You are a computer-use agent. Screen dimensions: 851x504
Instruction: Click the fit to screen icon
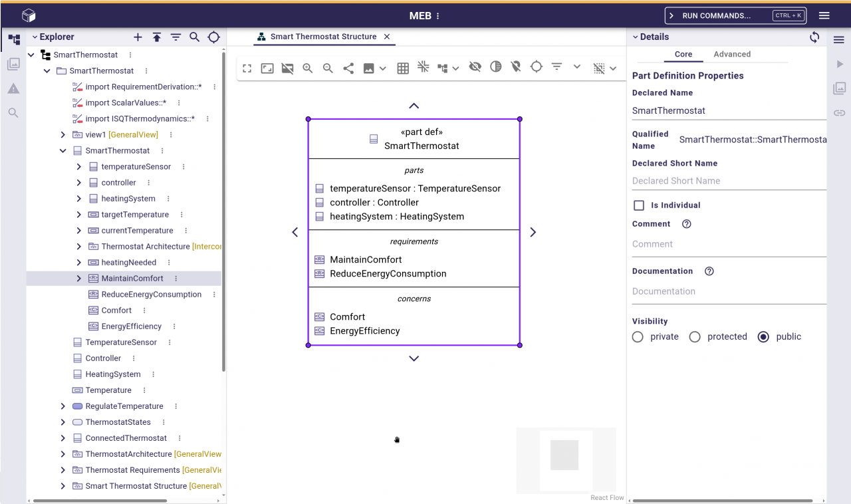coord(267,68)
